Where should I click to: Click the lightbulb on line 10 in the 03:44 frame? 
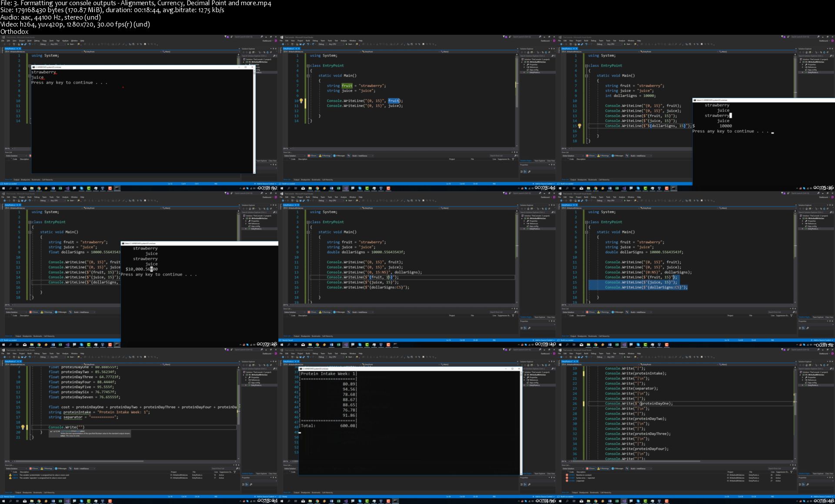point(301,101)
